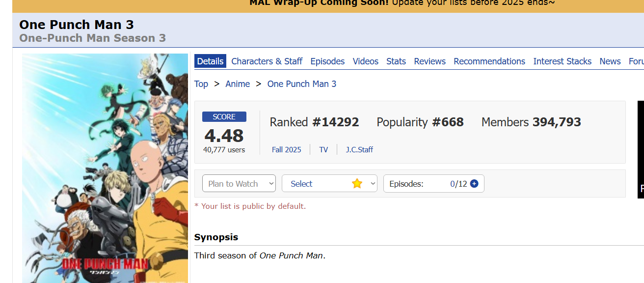Click the Ranked #14292 text
Screen dimensions: 644x283
[314, 122]
